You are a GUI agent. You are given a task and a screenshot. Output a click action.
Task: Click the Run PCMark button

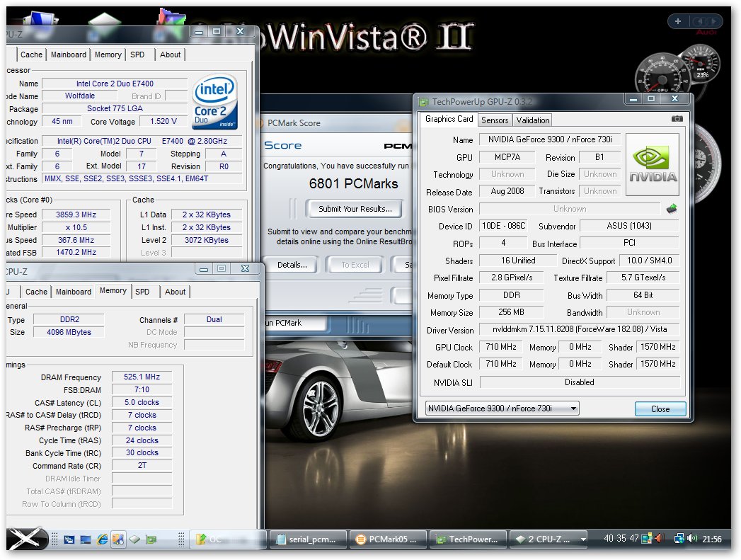[x=295, y=324]
